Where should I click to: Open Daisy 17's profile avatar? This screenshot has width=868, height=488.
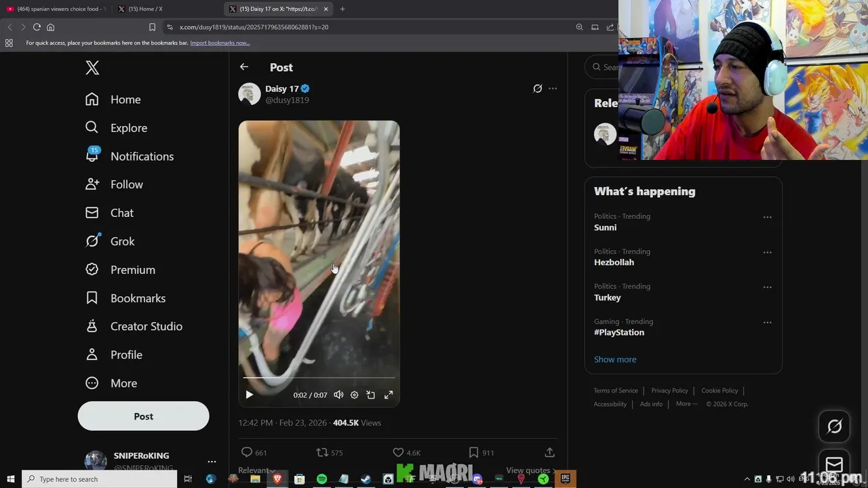pos(250,94)
